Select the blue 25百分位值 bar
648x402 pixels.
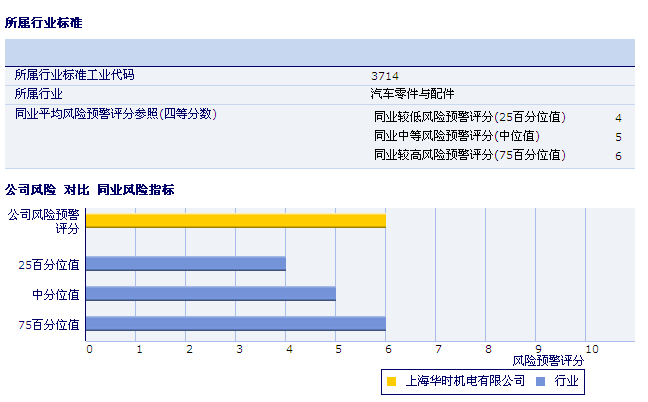pyautogui.click(x=186, y=264)
